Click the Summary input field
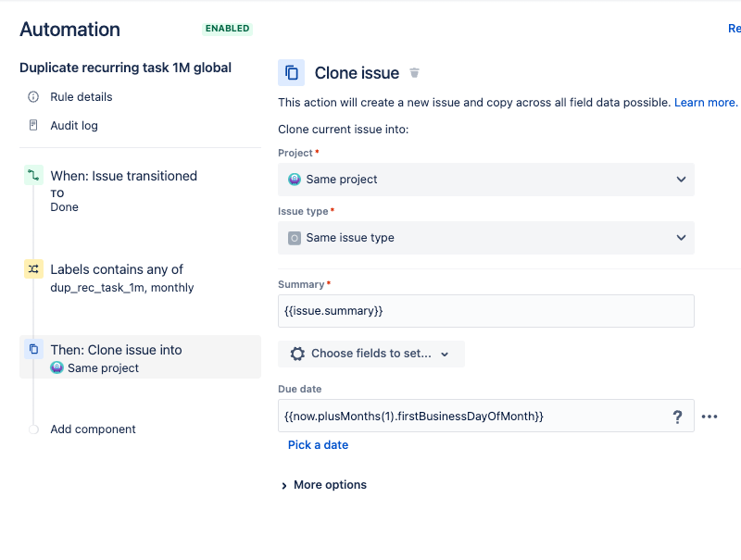 (x=485, y=311)
